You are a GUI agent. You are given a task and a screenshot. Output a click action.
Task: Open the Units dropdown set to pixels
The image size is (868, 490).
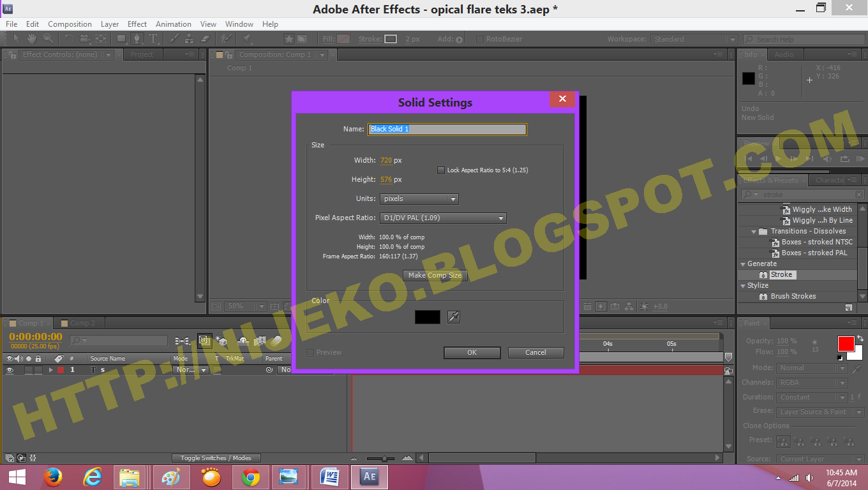tap(419, 198)
